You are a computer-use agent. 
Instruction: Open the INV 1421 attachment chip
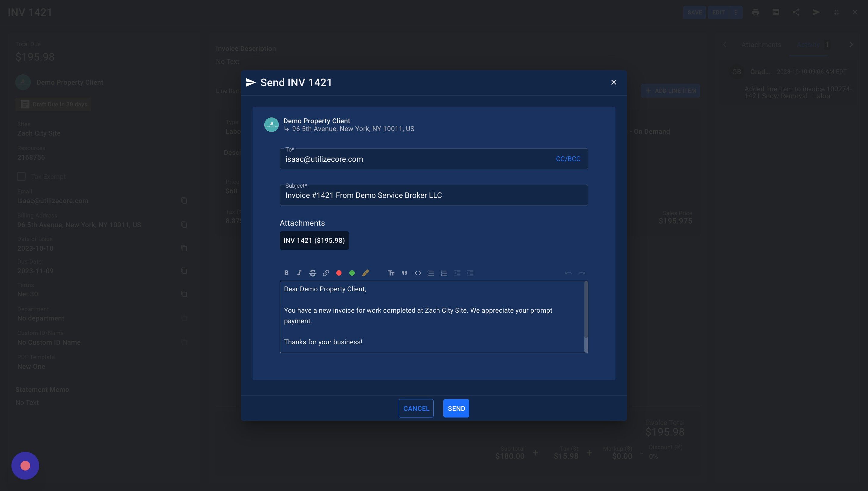(314, 240)
